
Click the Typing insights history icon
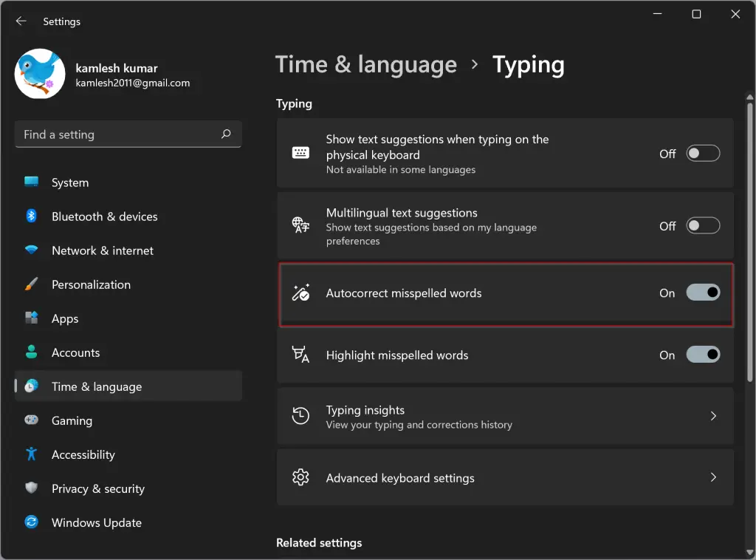300,416
